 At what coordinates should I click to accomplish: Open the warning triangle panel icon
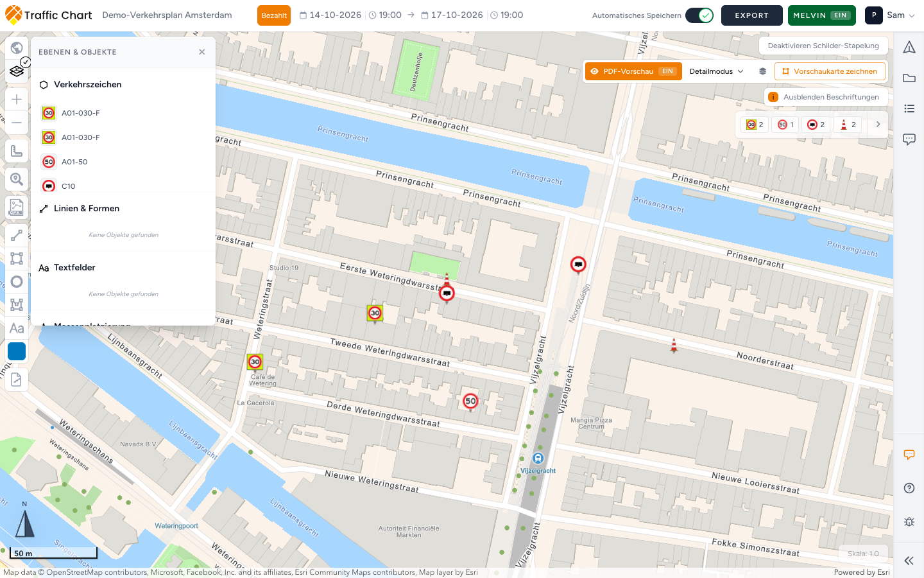(909, 47)
